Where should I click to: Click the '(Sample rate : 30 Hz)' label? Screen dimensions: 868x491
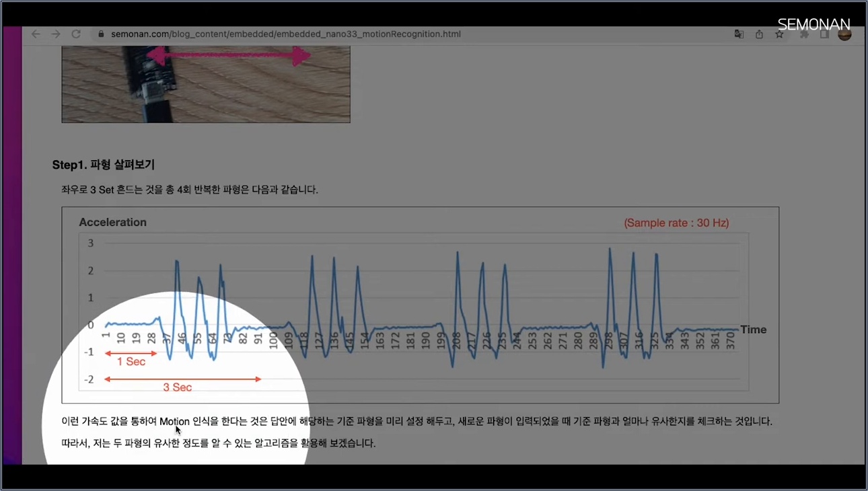tap(676, 223)
